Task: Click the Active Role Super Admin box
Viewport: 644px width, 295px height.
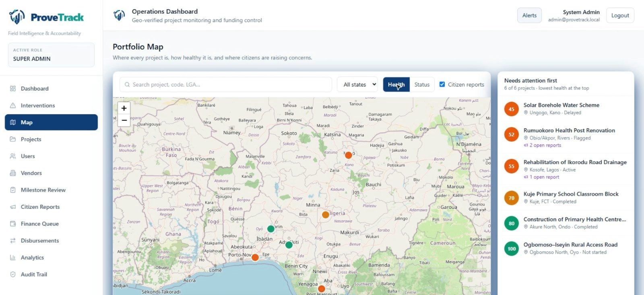Action: click(51, 55)
